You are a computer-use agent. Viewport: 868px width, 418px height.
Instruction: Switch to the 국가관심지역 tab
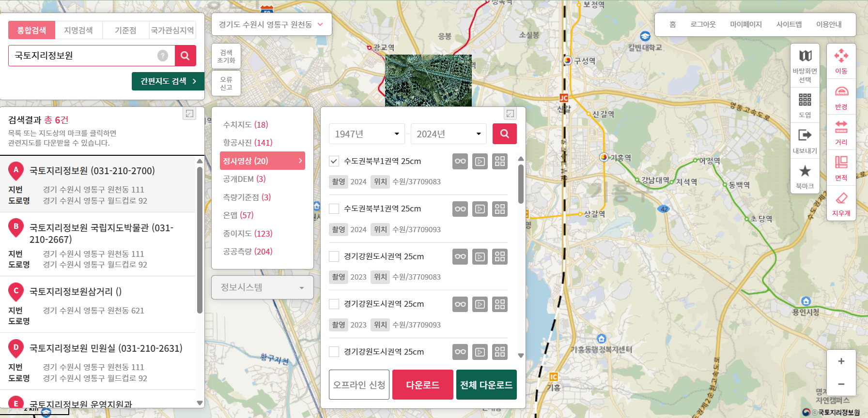coord(172,30)
